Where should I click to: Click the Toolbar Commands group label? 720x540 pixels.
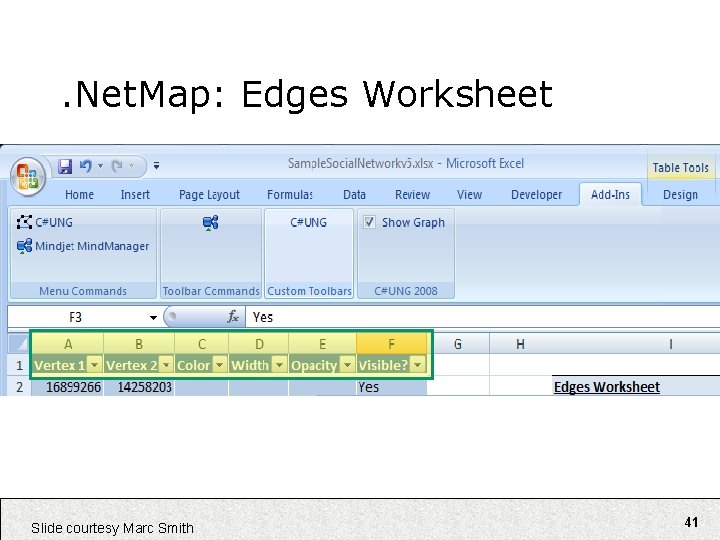coord(211,291)
